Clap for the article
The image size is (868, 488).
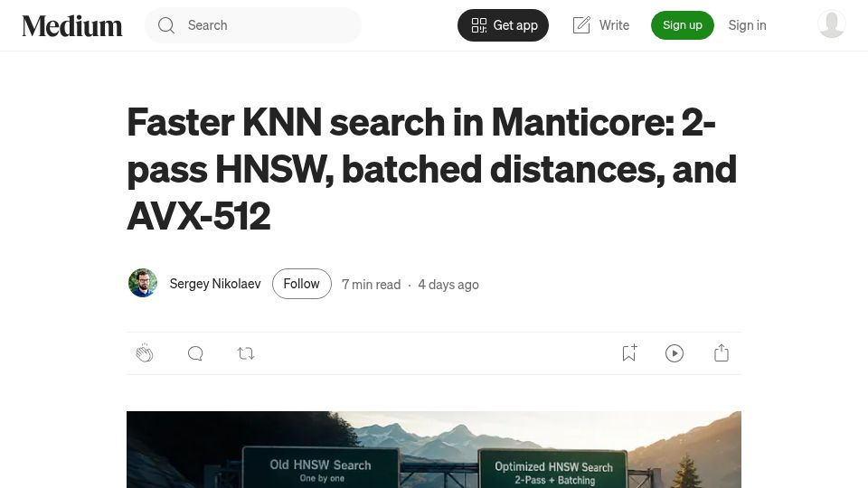pyautogui.click(x=145, y=353)
